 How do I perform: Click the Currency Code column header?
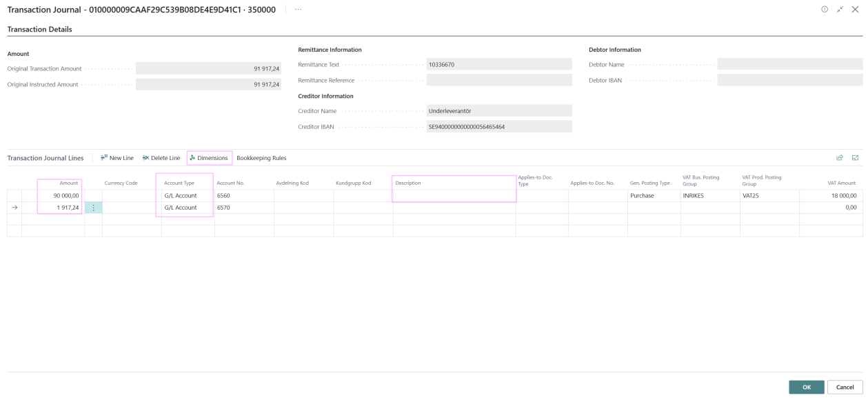click(121, 183)
